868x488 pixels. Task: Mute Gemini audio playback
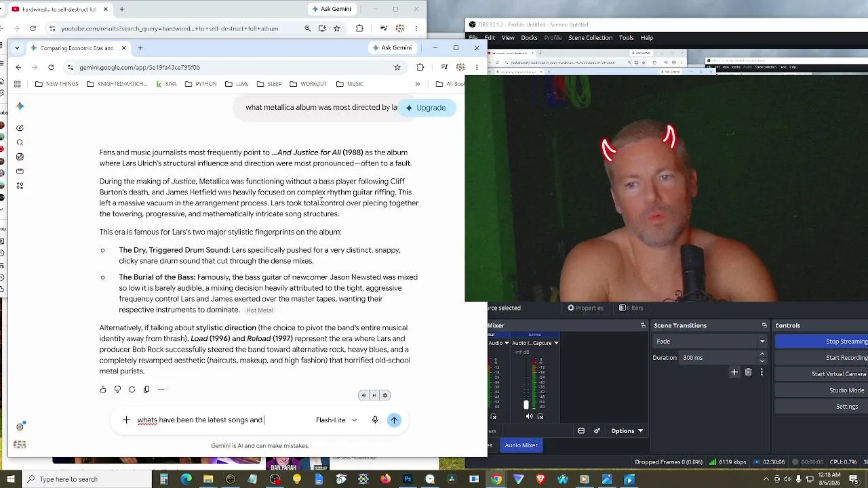point(363,396)
